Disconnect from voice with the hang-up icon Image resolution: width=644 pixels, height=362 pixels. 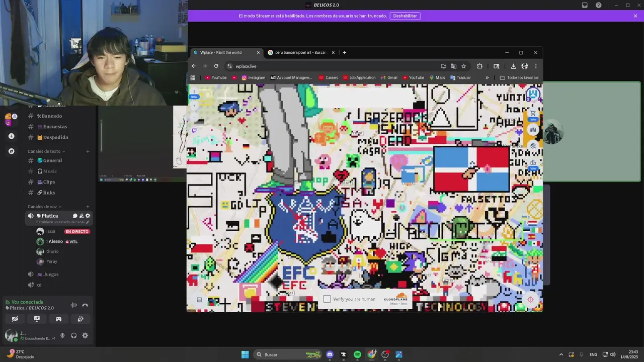pyautogui.click(x=85, y=305)
